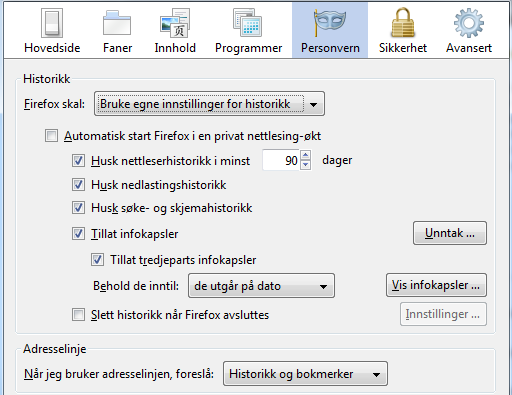The height and width of the screenshot is (395, 512).
Task: Open the Innhold pictures icon
Action: [x=175, y=23]
